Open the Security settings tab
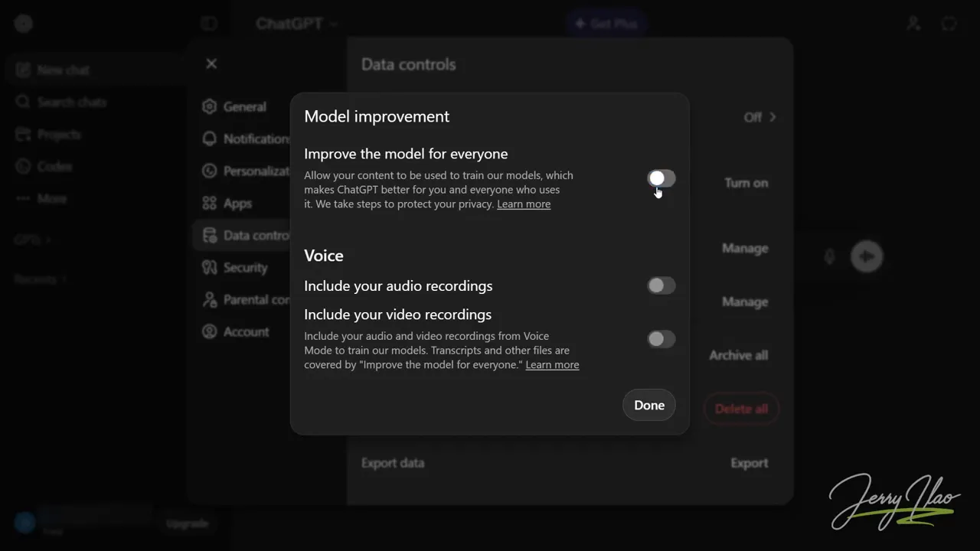 coord(242,267)
